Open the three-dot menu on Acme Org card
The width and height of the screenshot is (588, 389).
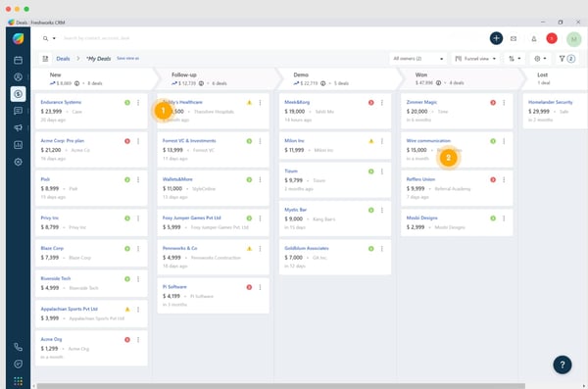138,339
